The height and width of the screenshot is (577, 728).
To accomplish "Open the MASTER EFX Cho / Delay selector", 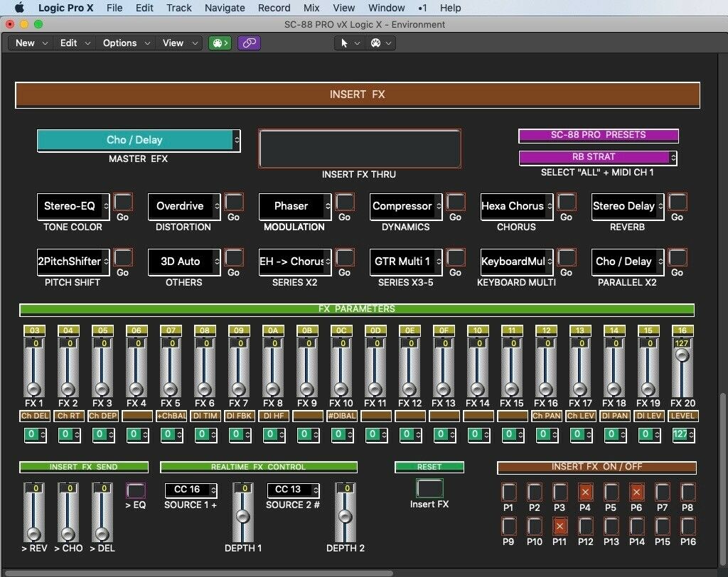I will (x=138, y=141).
